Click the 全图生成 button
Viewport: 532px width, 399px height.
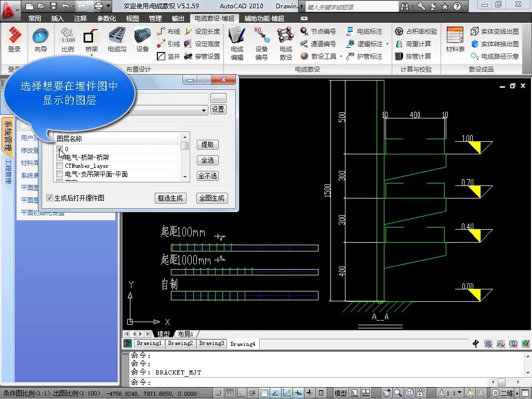point(212,198)
